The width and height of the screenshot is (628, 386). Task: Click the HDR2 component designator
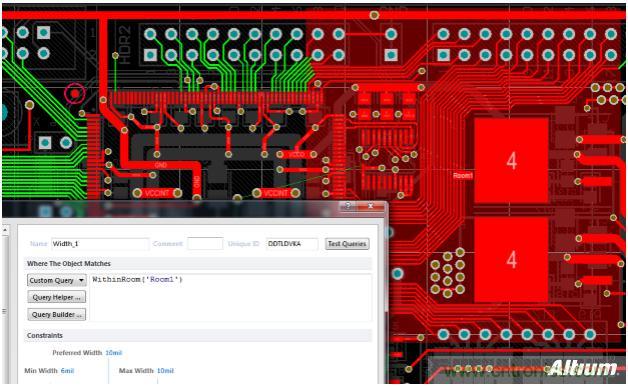[125, 45]
